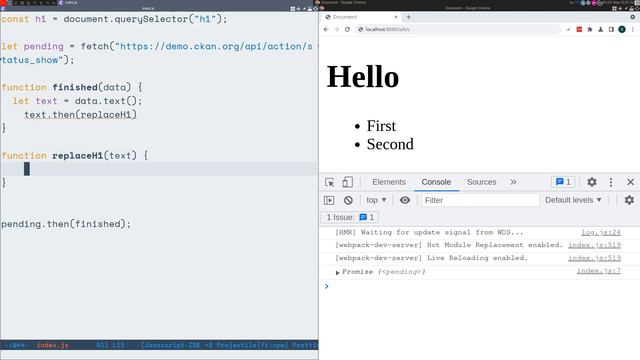640x360 pixels.
Task: Click the HMR waiting message
Action: coord(429,232)
